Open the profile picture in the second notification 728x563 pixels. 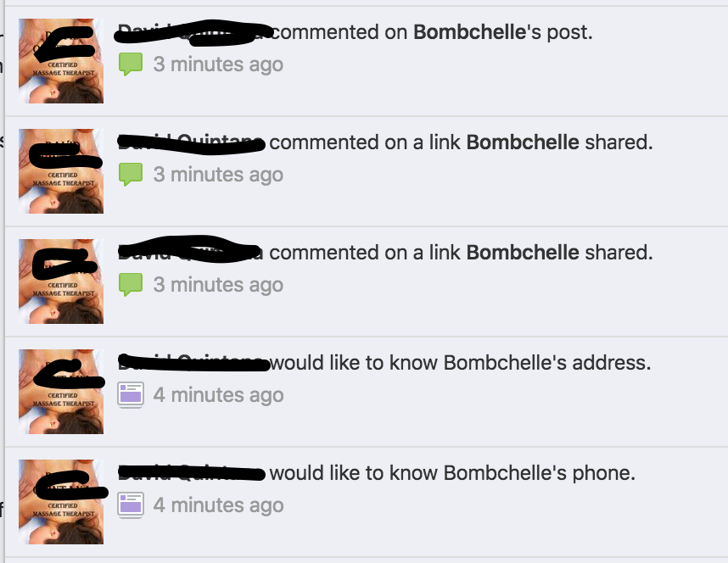point(61,171)
